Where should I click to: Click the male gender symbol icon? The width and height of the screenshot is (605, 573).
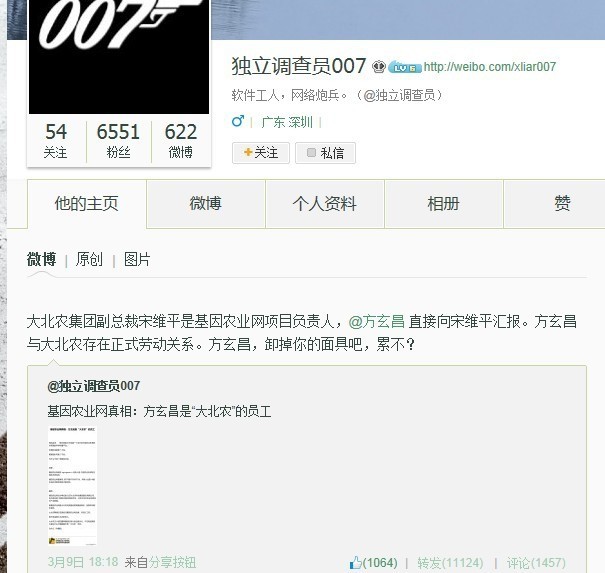pyautogui.click(x=238, y=121)
